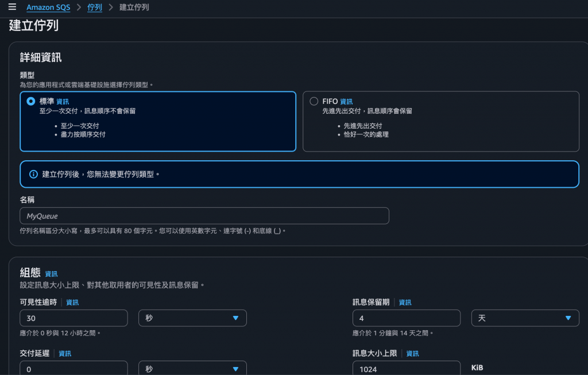588x375 pixels.
Task: Select the FIFO queue type radio button
Action: point(314,101)
